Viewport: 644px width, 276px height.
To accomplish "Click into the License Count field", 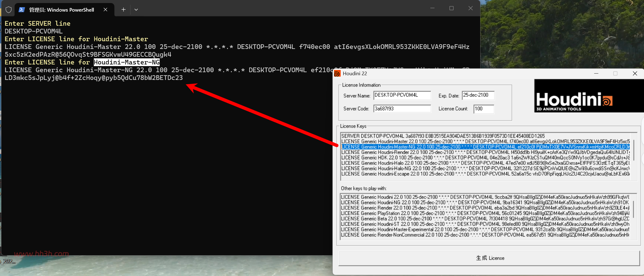I will pyautogui.click(x=484, y=109).
